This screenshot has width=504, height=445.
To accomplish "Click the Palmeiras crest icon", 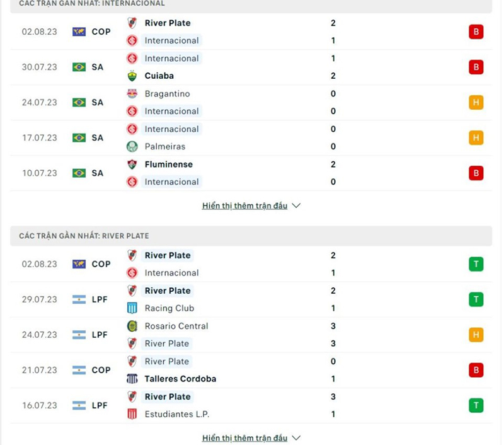I will (132, 146).
